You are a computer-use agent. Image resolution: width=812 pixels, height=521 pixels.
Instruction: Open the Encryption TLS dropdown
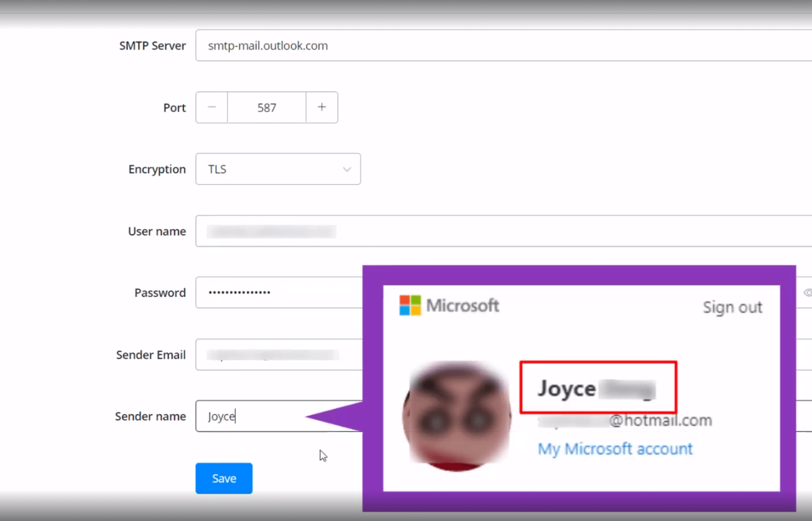[278, 169]
